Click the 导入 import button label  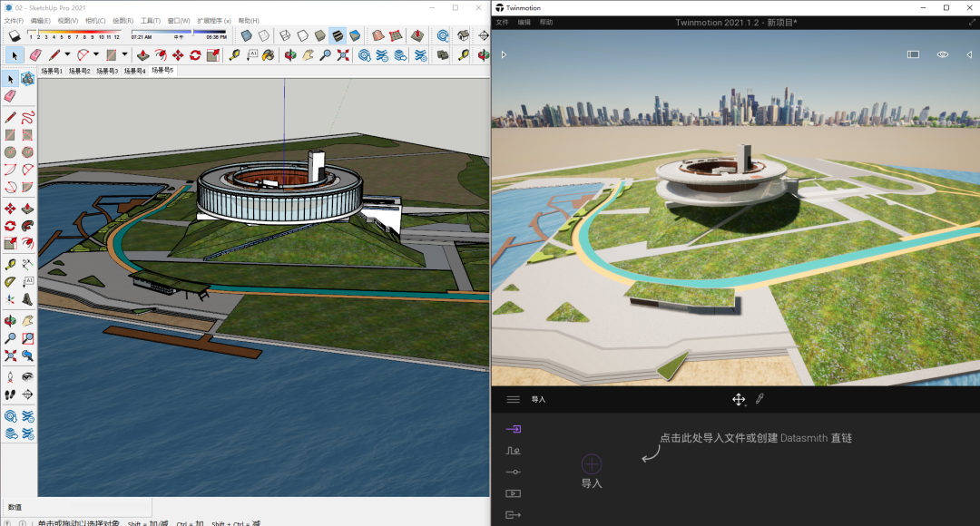click(x=591, y=484)
